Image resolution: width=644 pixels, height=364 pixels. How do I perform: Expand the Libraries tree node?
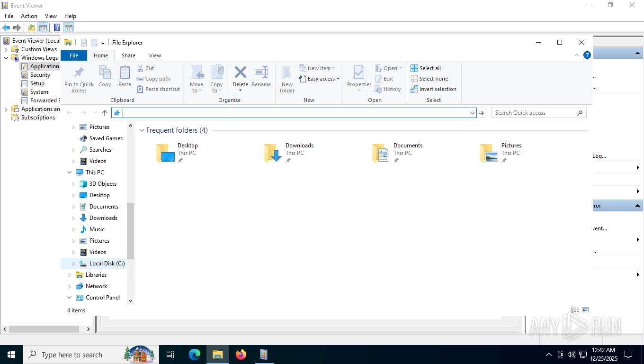click(70, 275)
